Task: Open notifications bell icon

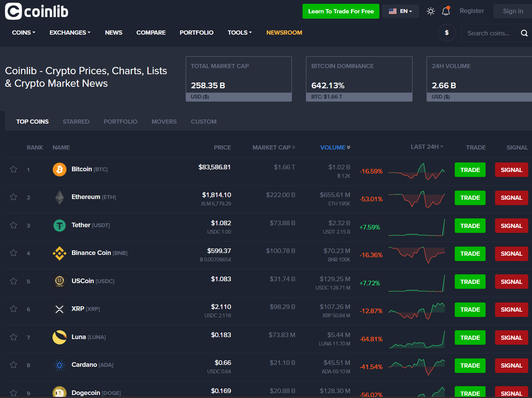Action: tap(446, 11)
